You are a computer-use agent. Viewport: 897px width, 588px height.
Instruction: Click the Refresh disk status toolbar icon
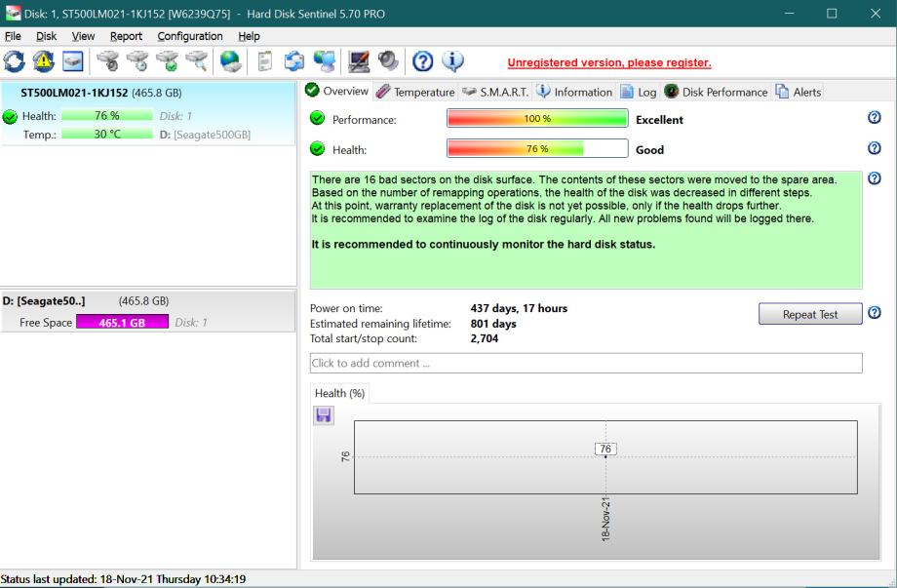pos(15,61)
